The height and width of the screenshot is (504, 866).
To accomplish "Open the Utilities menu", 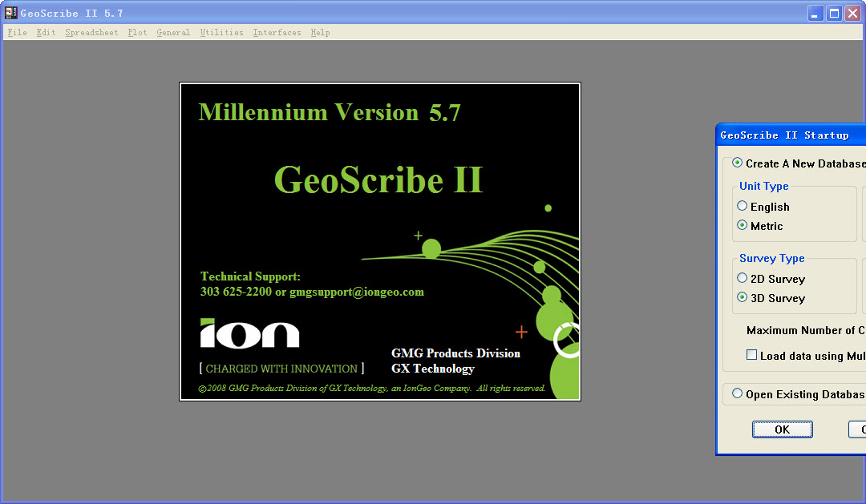I will click(221, 33).
